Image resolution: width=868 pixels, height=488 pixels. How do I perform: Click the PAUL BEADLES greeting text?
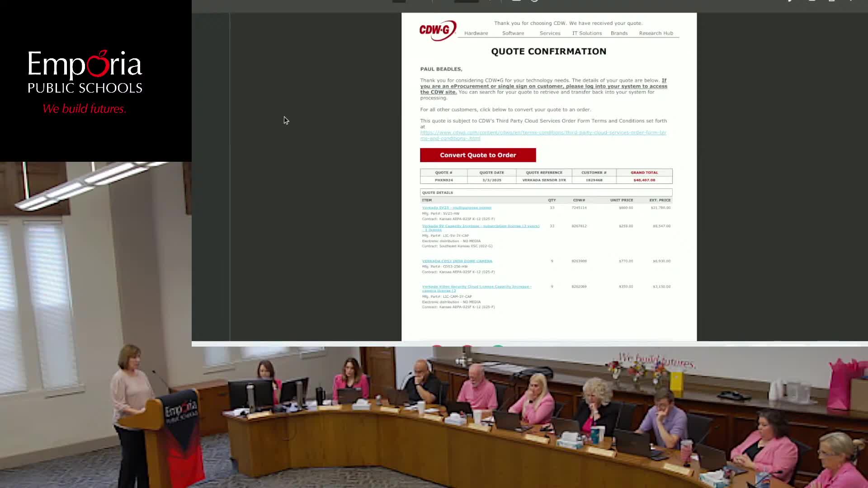point(441,69)
